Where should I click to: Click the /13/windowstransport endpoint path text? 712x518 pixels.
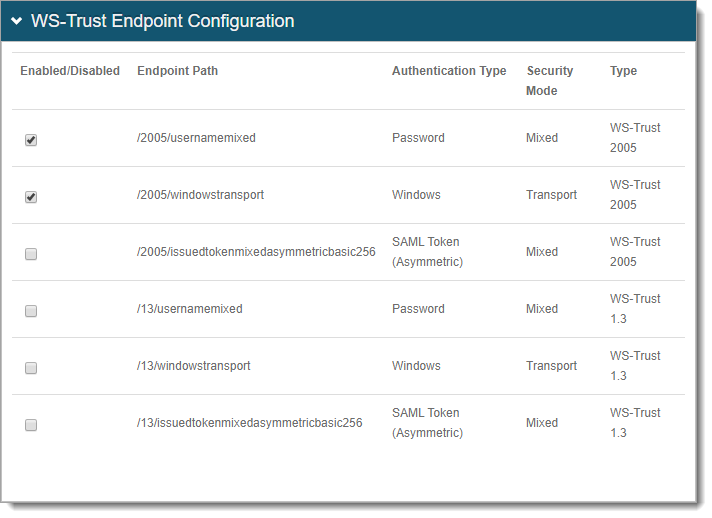coord(193,366)
